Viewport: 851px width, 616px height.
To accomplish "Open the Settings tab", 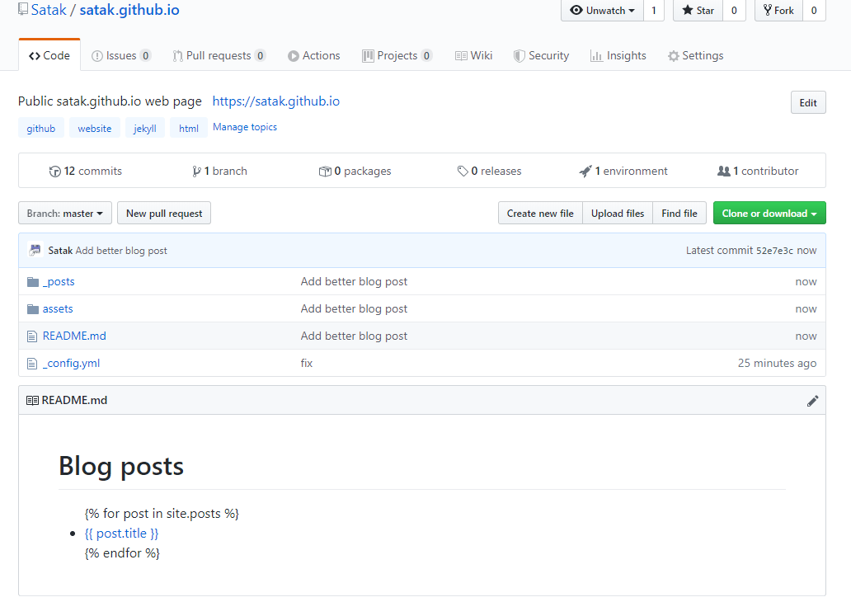I will point(695,55).
